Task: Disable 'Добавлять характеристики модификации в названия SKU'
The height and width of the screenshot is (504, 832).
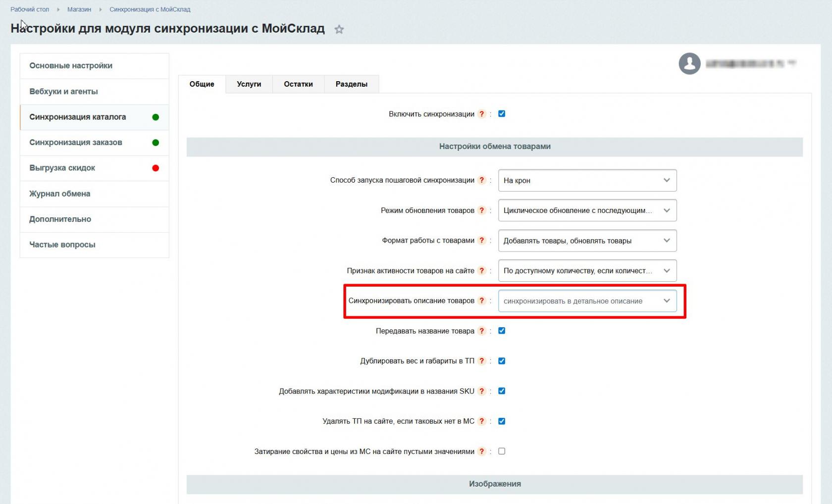Action: 502,391
